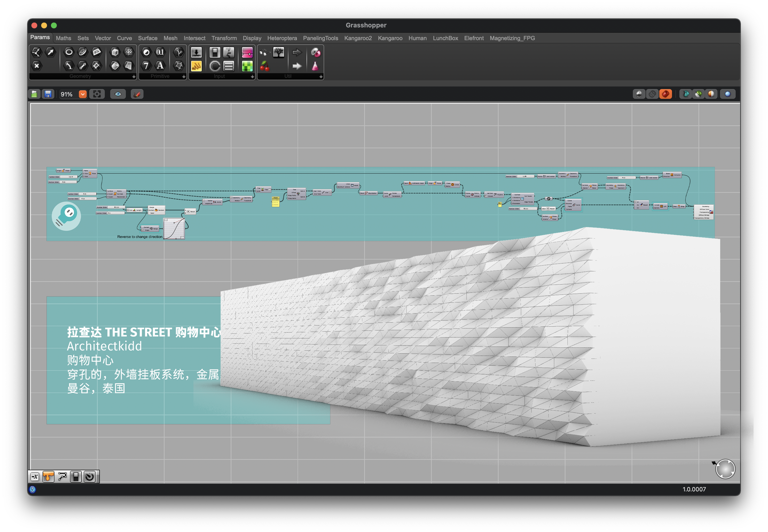Screen dimensions: 768x532
Task: Click the Graph Mapper curve on canvas
Action: 174,229
